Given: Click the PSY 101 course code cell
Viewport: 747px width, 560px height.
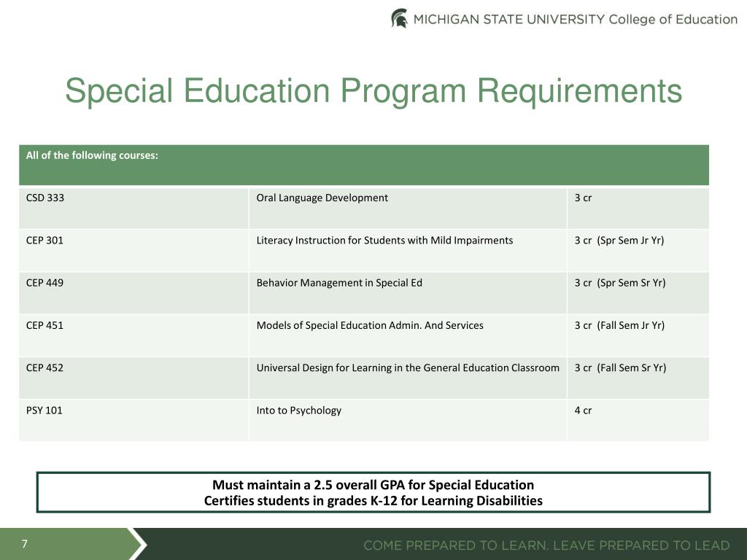Looking at the screenshot, I should (134, 421).
